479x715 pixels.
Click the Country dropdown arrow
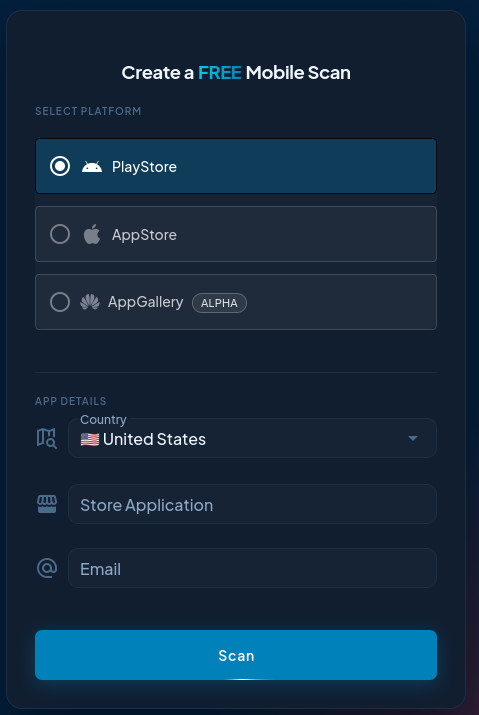pos(413,438)
